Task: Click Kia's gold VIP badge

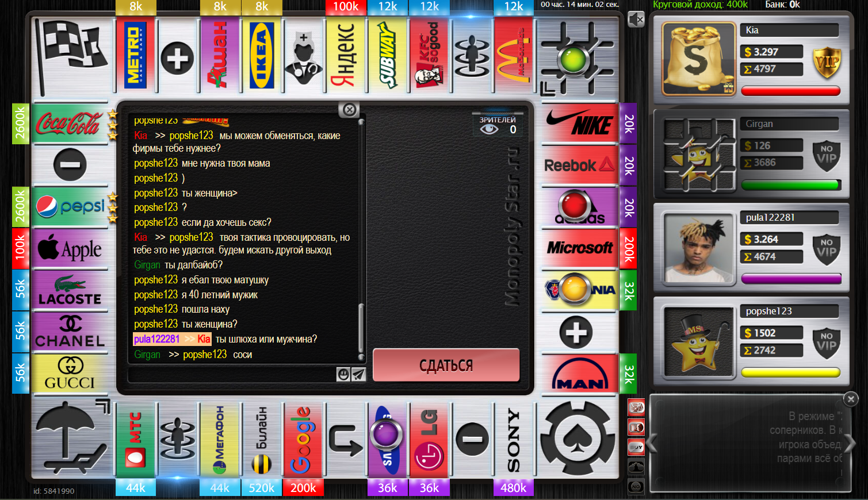Action: tap(827, 62)
